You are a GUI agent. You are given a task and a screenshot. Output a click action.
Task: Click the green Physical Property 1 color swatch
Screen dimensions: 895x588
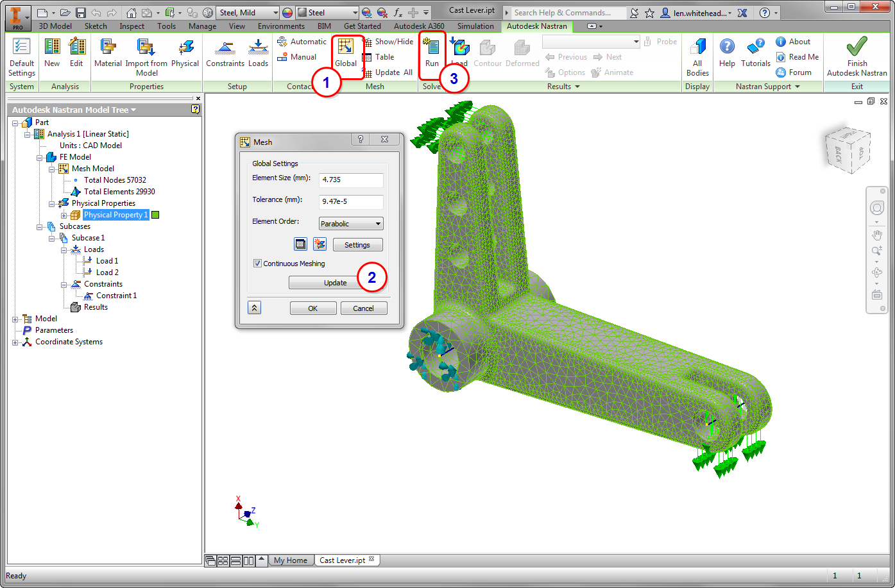click(x=155, y=215)
